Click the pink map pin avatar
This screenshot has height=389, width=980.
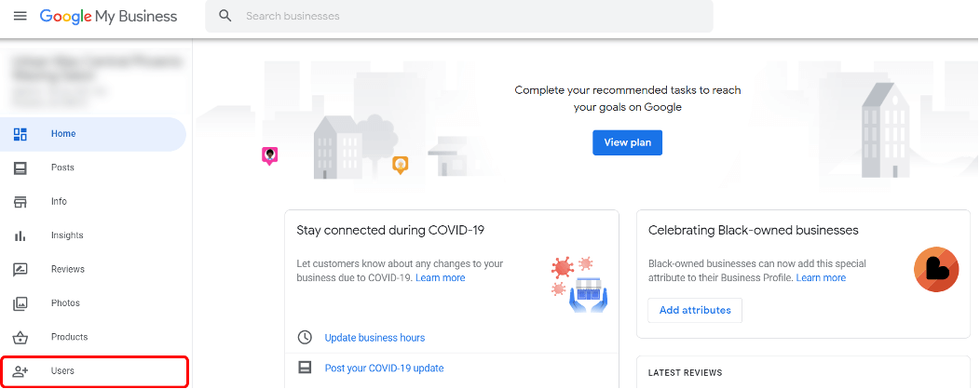click(269, 155)
